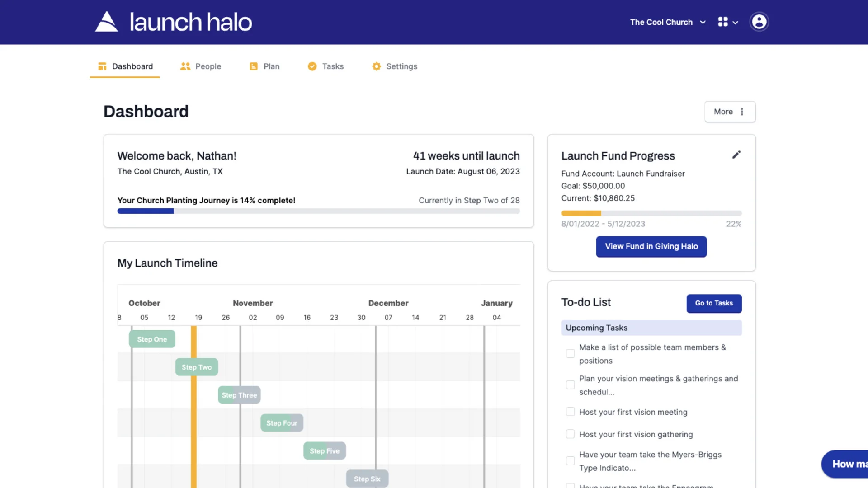Check 'Host your first vision gathering' task

571,434
